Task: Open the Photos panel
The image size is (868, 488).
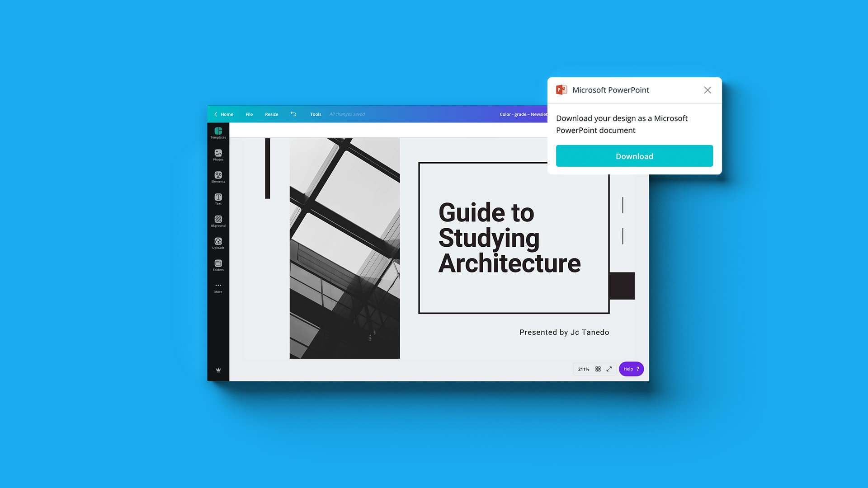Action: point(218,155)
